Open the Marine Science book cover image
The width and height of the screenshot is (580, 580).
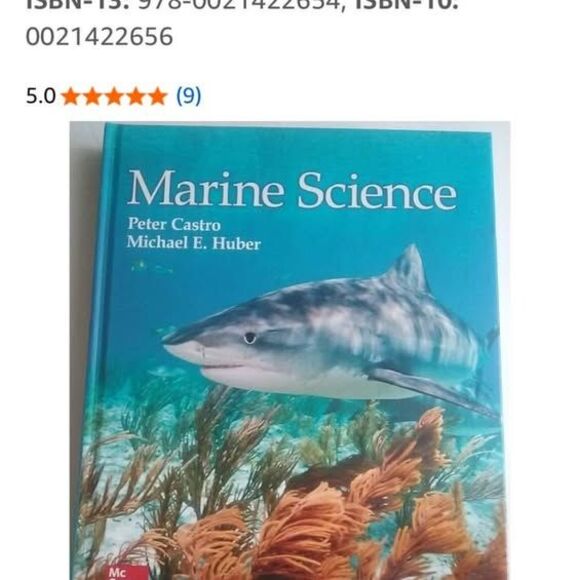click(290, 351)
